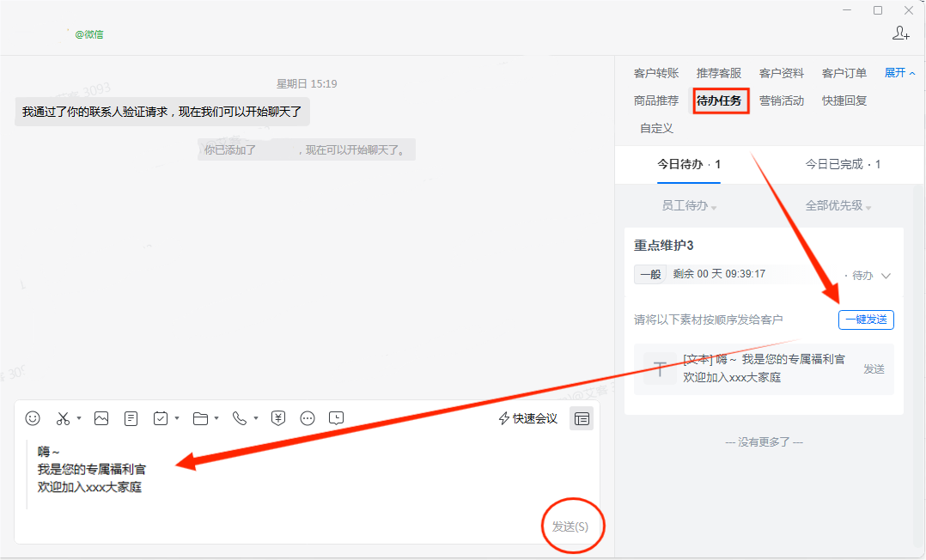Open the 营销活动 tab
Screen dimensions: 926x560
[x=781, y=100]
